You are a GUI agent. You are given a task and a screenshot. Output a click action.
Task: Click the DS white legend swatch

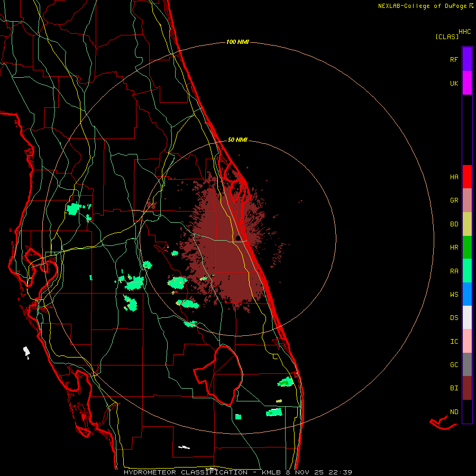(x=467, y=317)
